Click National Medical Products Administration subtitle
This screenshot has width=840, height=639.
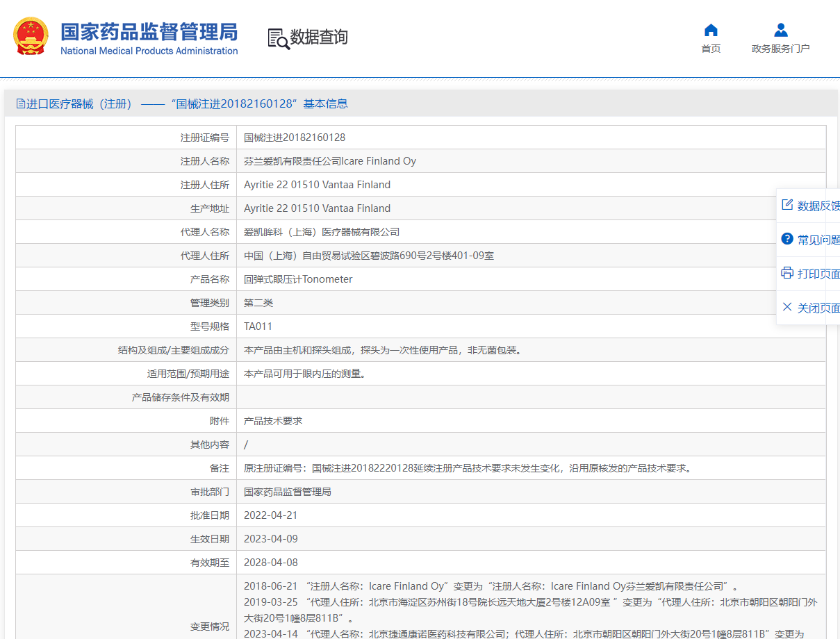pyautogui.click(x=149, y=51)
